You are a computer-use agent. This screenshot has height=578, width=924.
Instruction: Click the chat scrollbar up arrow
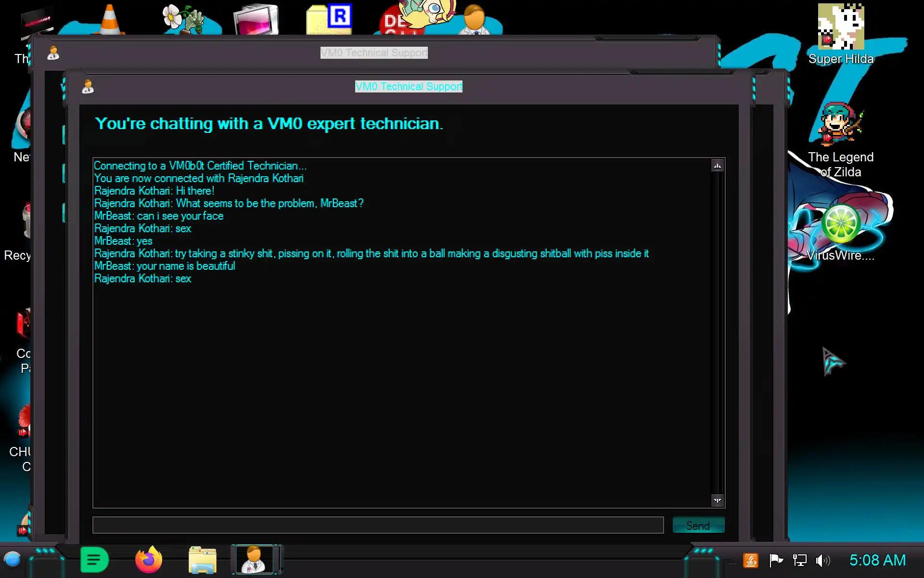(717, 166)
